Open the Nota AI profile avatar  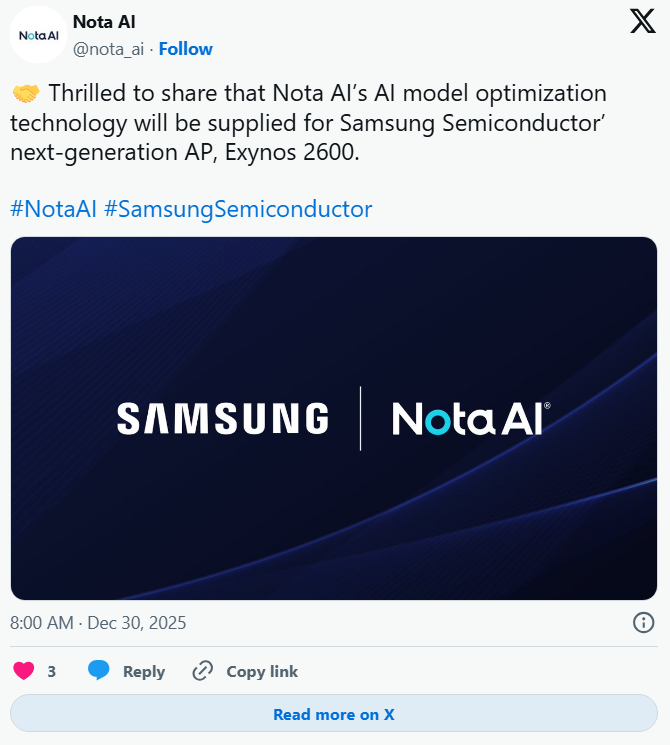point(38,35)
